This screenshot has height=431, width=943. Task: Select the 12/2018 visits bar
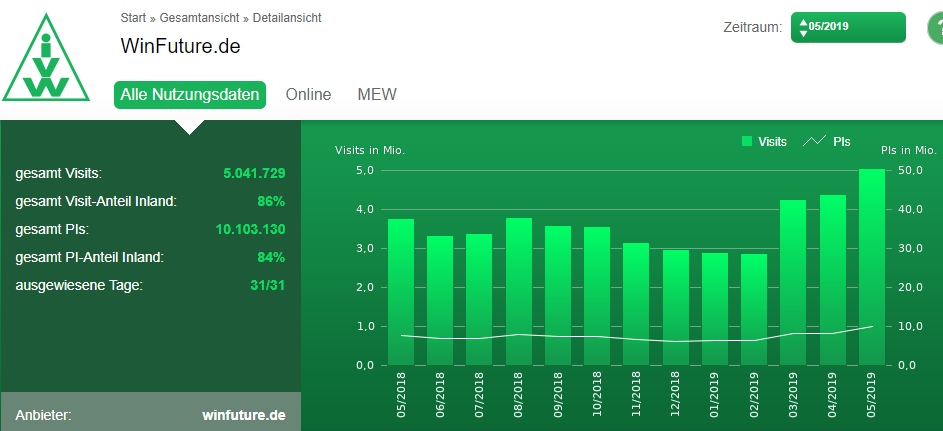pyautogui.click(x=675, y=307)
